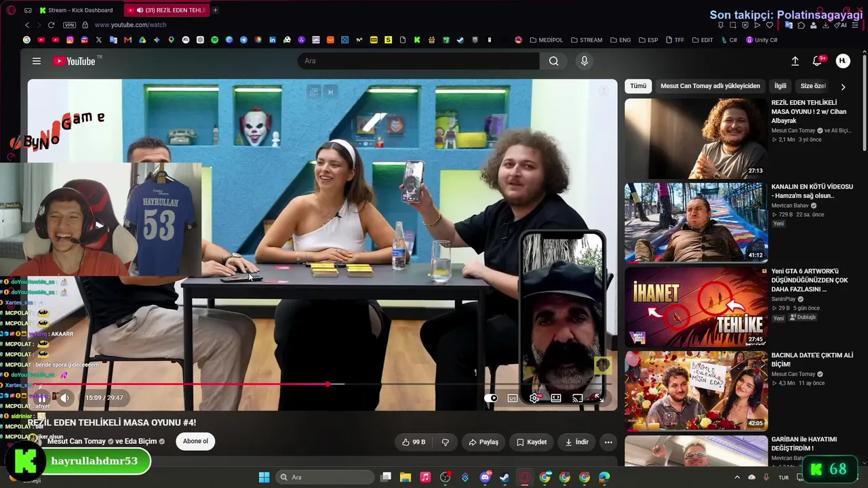Viewport: 868px width, 488px height.
Task: Open BACINLA DATE'E ÇIKTIM thumbnail
Action: (696, 390)
